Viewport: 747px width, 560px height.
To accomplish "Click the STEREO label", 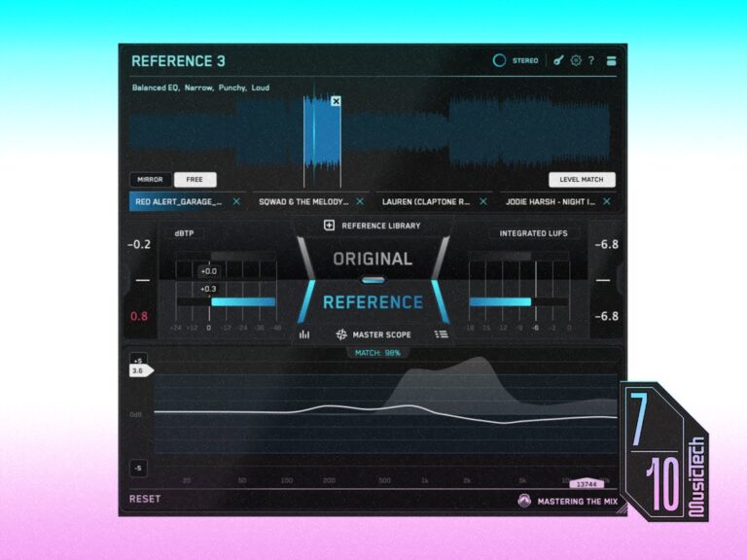I will tap(525, 60).
